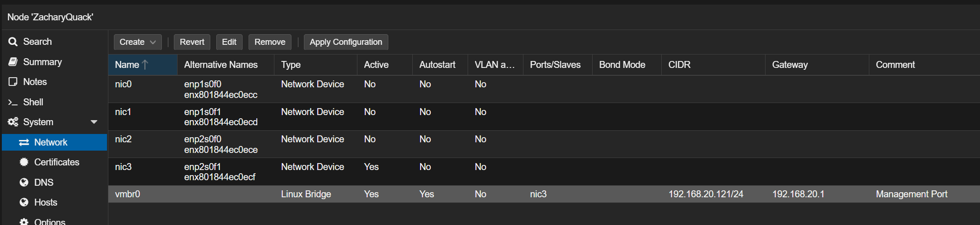The width and height of the screenshot is (980, 225).
Task: Click the DNS globe icon
Action: [x=24, y=182]
